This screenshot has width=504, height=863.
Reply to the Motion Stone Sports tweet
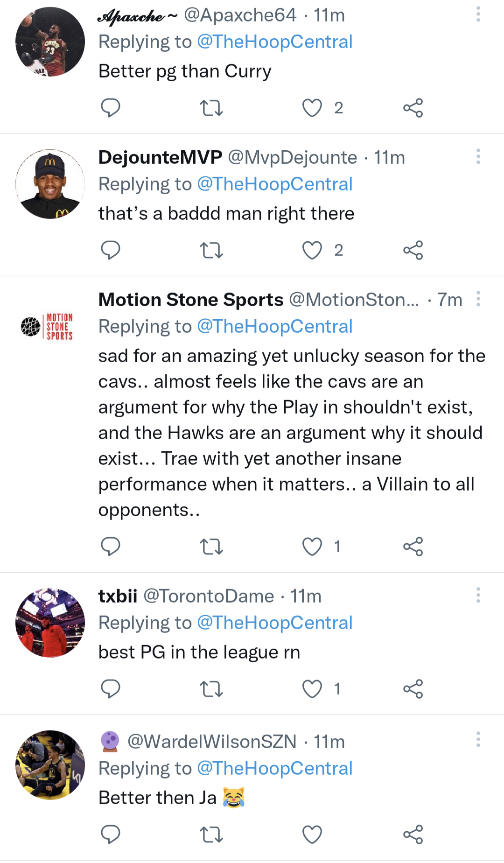[111, 547]
